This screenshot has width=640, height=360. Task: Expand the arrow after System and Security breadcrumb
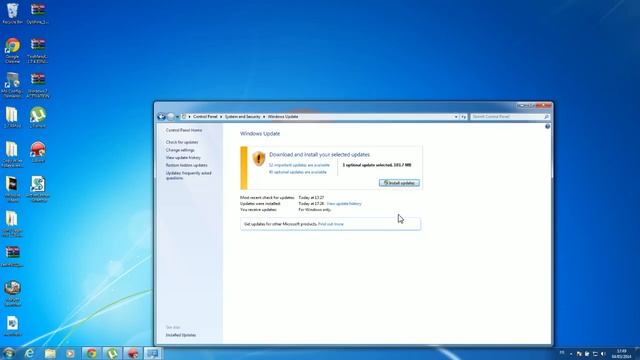click(264, 117)
